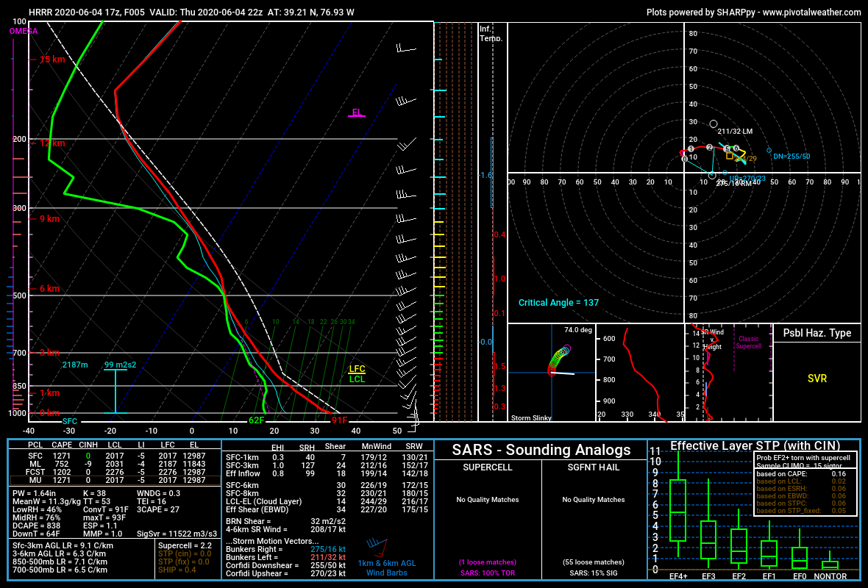The width and height of the screenshot is (868, 588).
Task: Click the Effective Layer STP (with CIN) title
Action: [x=755, y=446]
